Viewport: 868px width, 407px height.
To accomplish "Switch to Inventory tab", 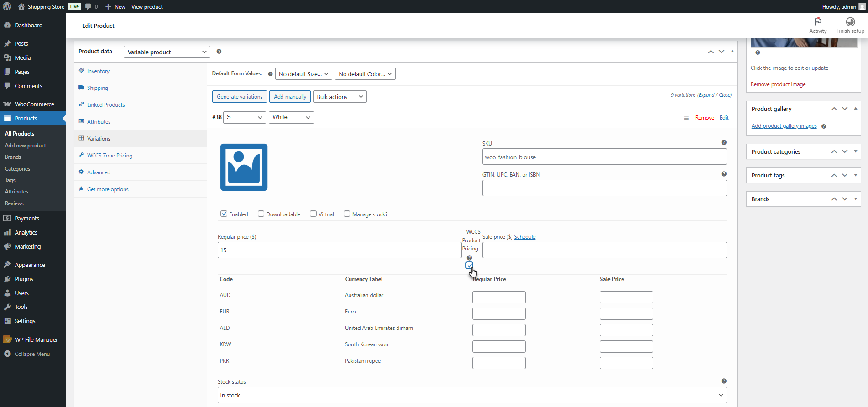I will (x=141, y=71).
